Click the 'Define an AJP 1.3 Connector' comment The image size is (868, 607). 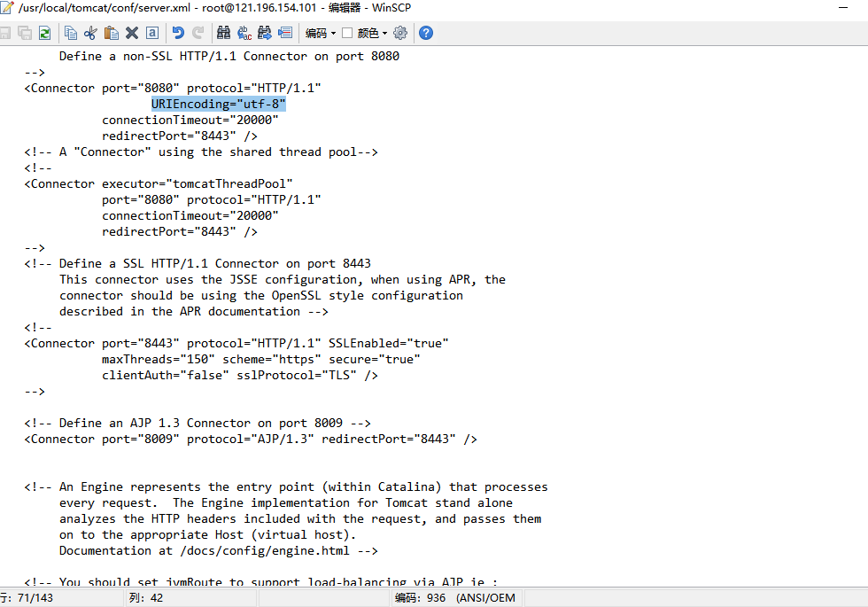tap(198, 424)
